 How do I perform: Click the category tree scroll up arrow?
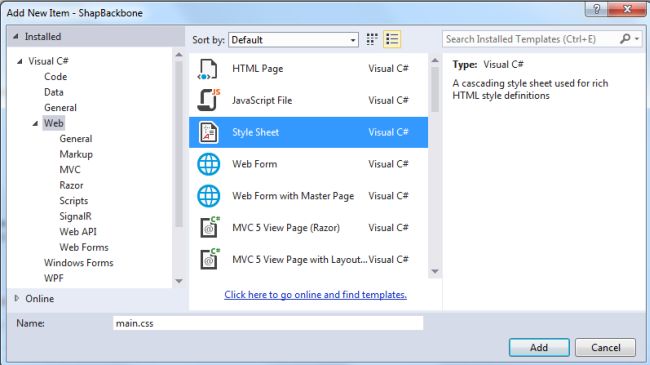pos(179,55)
